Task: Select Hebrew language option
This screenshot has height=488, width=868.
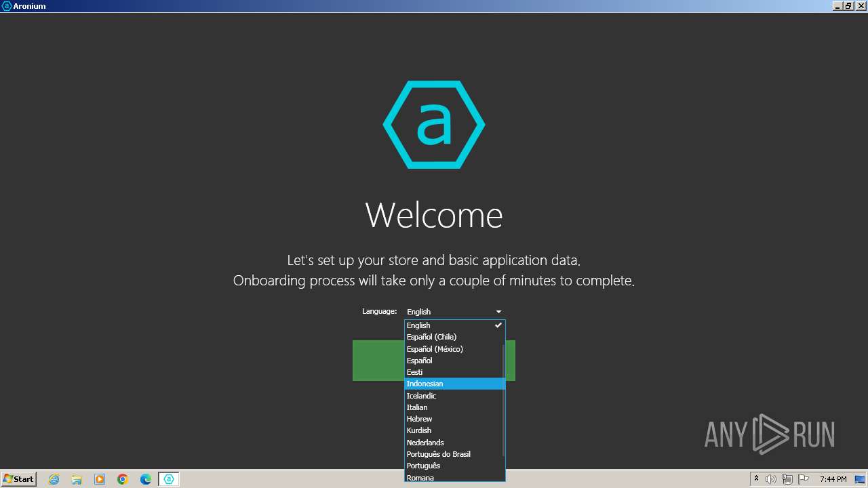Action: click(454, 419)
